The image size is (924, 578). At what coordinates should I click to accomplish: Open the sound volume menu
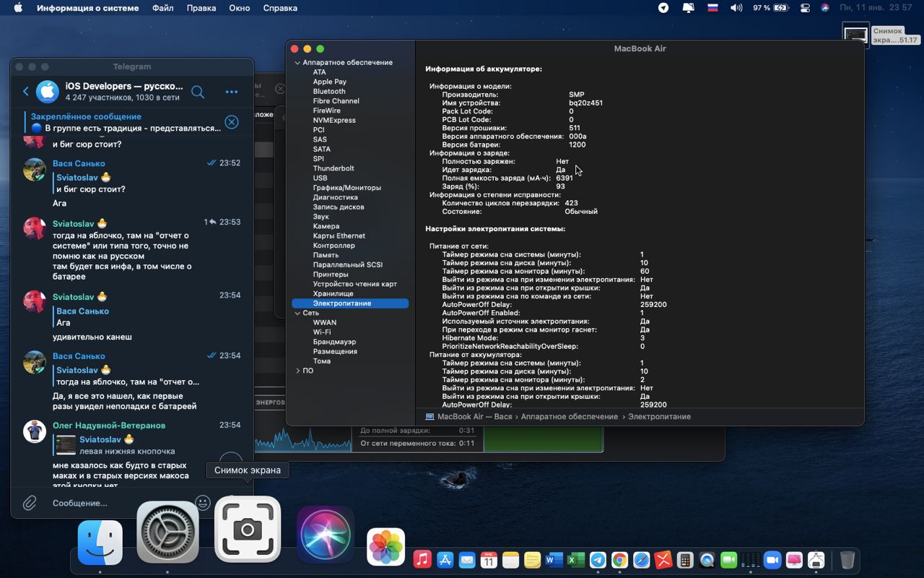[x=736, y=8]
